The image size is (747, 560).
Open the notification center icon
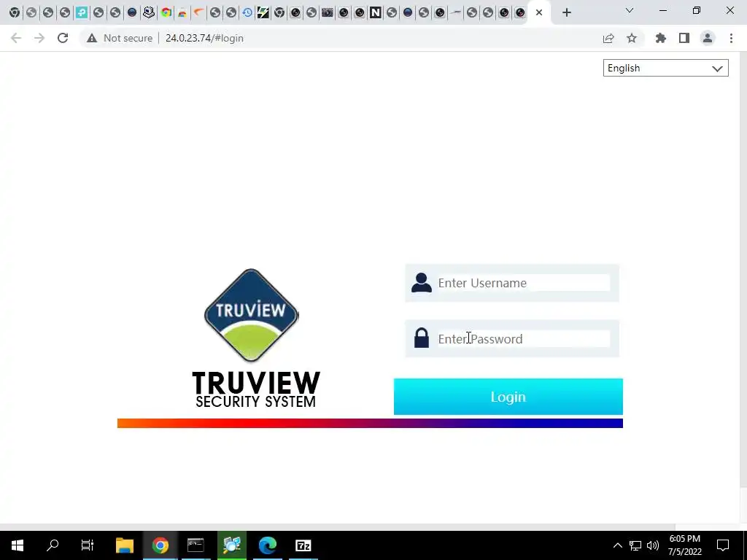pyautogui.click(x=723, y=545)
